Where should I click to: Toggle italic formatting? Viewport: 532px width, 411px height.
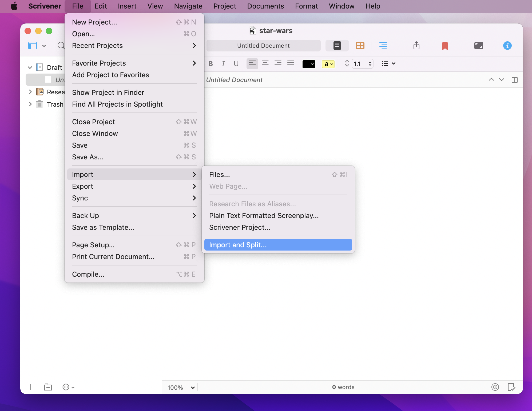(x=223, y=64)
